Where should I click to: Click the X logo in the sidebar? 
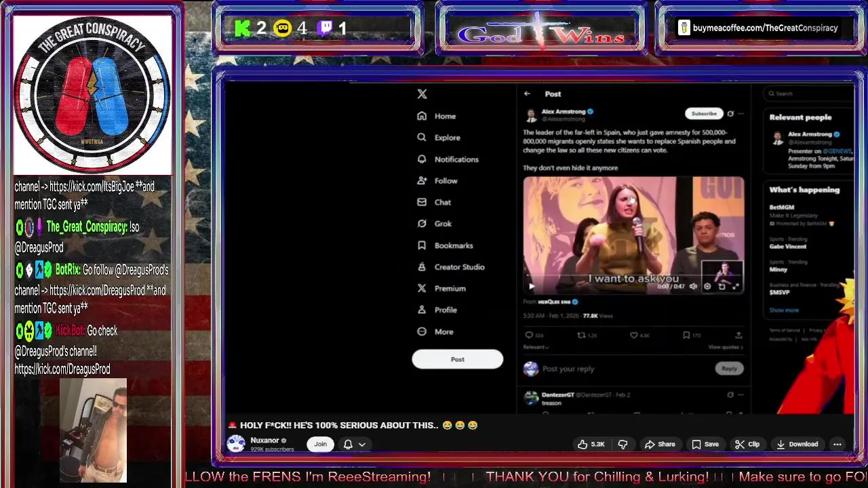422,94
